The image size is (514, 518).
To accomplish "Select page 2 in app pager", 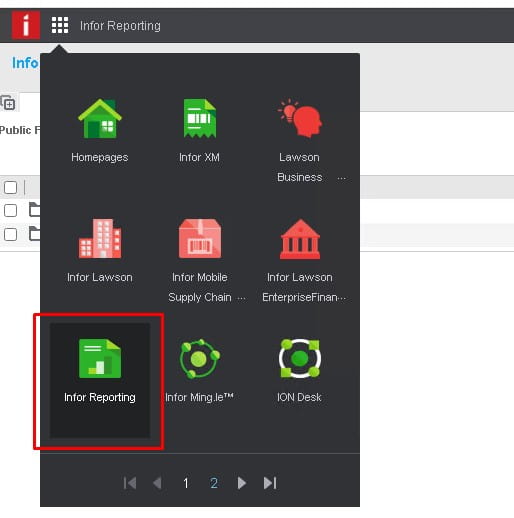I will (214, 483).
